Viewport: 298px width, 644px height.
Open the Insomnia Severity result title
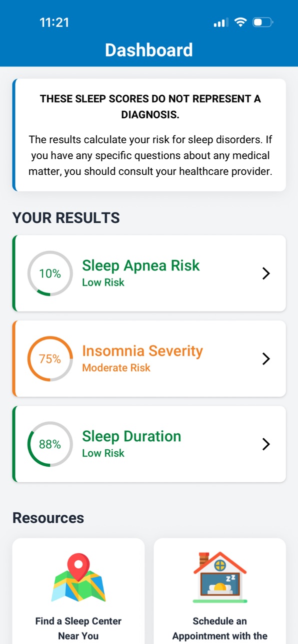[142, 351]
